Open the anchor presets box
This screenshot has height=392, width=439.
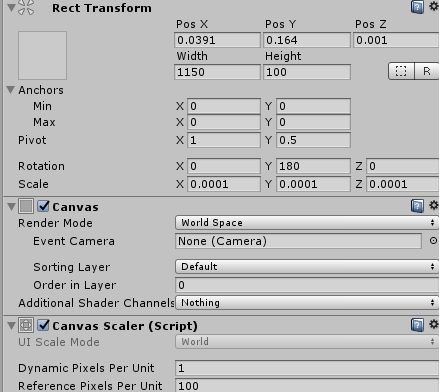point(42,56)
